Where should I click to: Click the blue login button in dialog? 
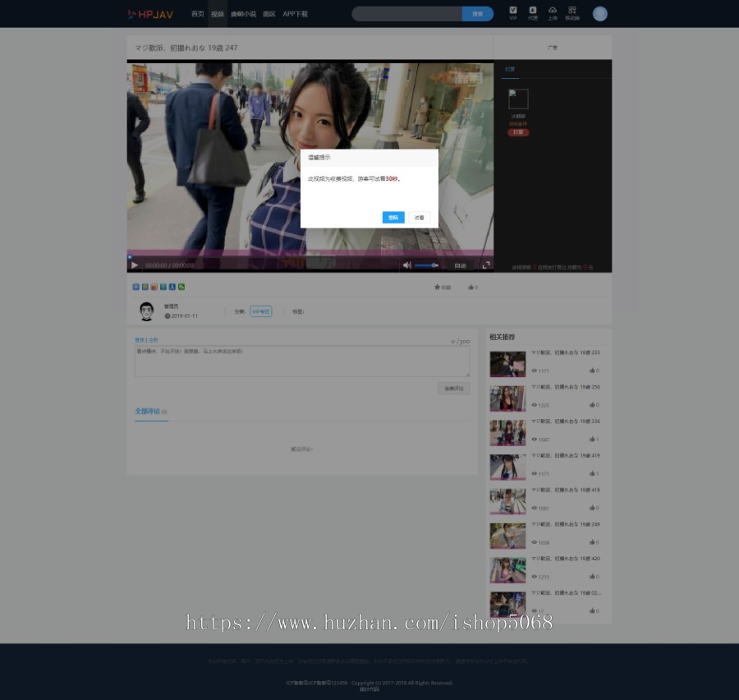tap(393, 218)
